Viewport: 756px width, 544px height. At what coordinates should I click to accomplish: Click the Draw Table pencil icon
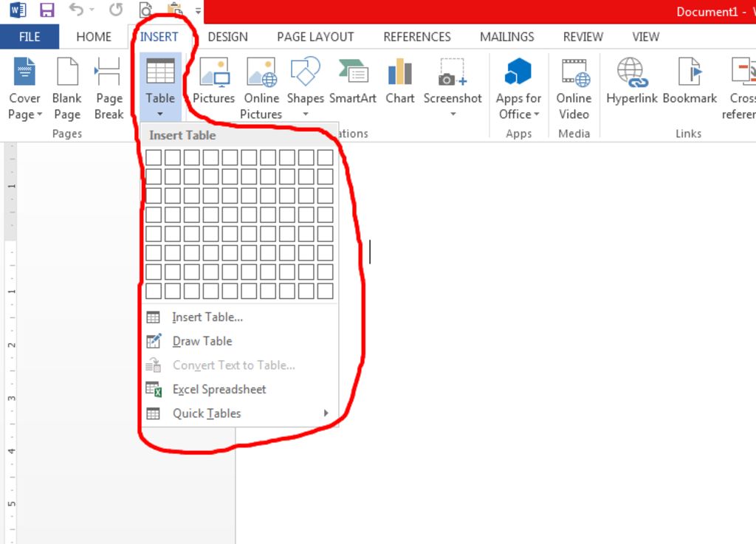[x=154, y=341]
